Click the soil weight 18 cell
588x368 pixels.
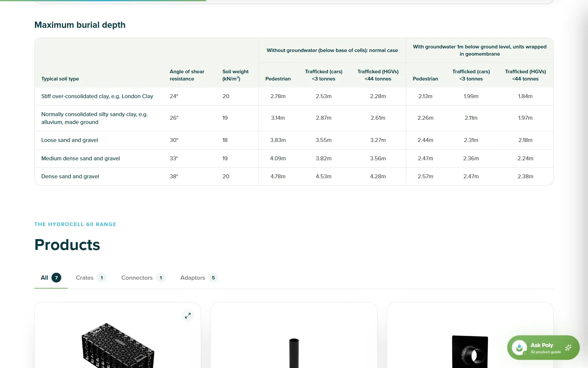pyautogui.click(x=225, y=140)
